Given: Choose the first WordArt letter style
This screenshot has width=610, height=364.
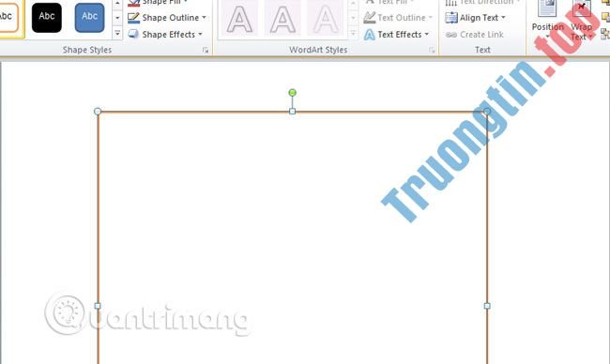Looking at the screenshot, I should (x=239, y=19).
